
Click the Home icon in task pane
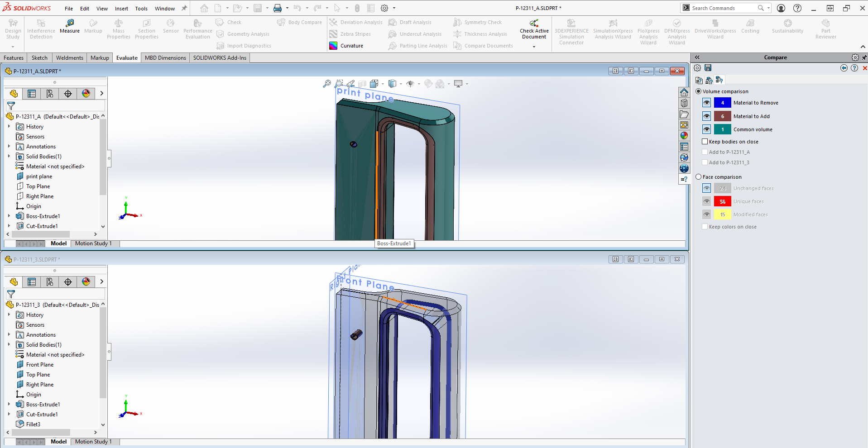(x=684, y=92)
